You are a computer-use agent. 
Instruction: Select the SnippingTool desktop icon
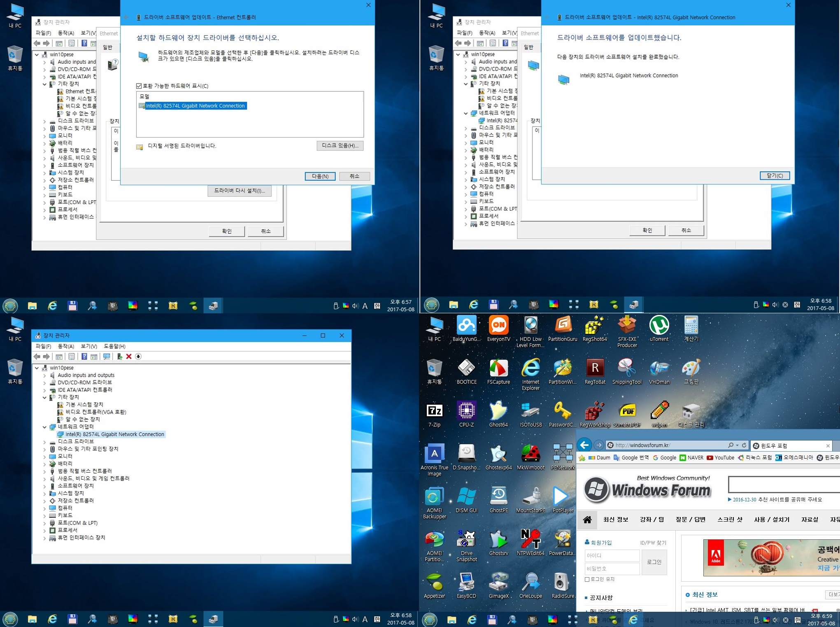pos(627,371)
